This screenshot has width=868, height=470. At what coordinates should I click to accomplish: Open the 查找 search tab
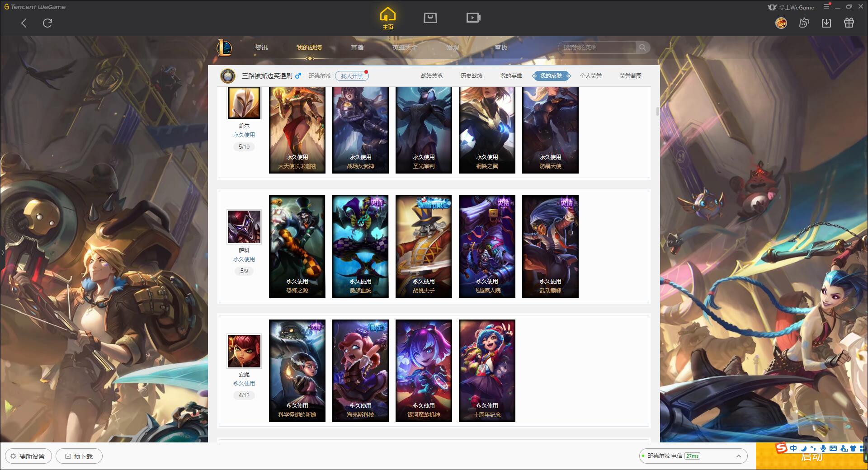point(501,47)
